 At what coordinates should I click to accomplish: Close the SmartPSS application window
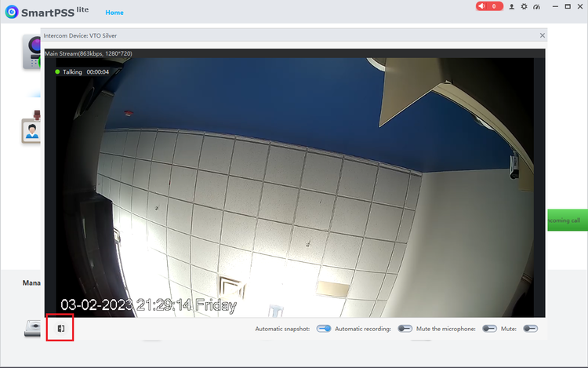click(x=580, y=7)
